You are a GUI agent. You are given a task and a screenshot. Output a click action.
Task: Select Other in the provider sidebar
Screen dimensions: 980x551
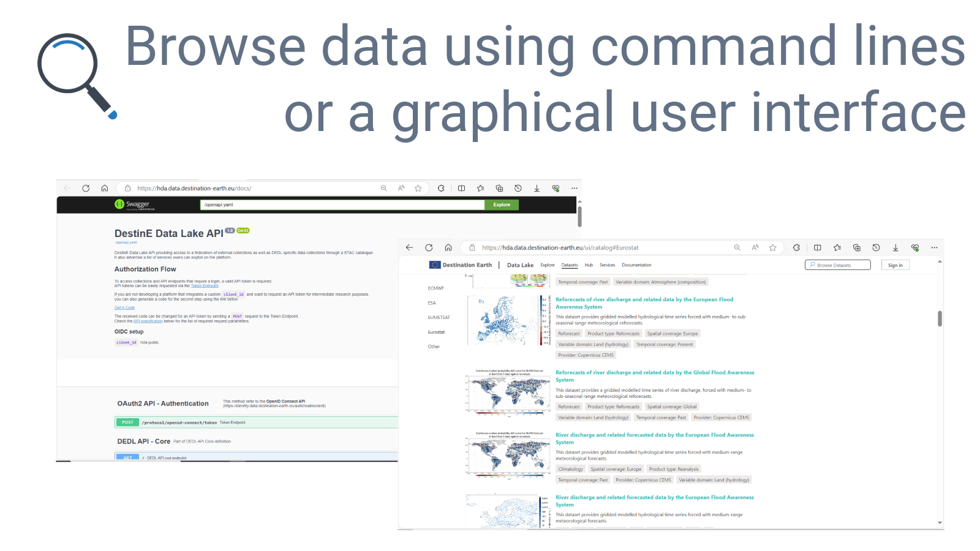434,347
